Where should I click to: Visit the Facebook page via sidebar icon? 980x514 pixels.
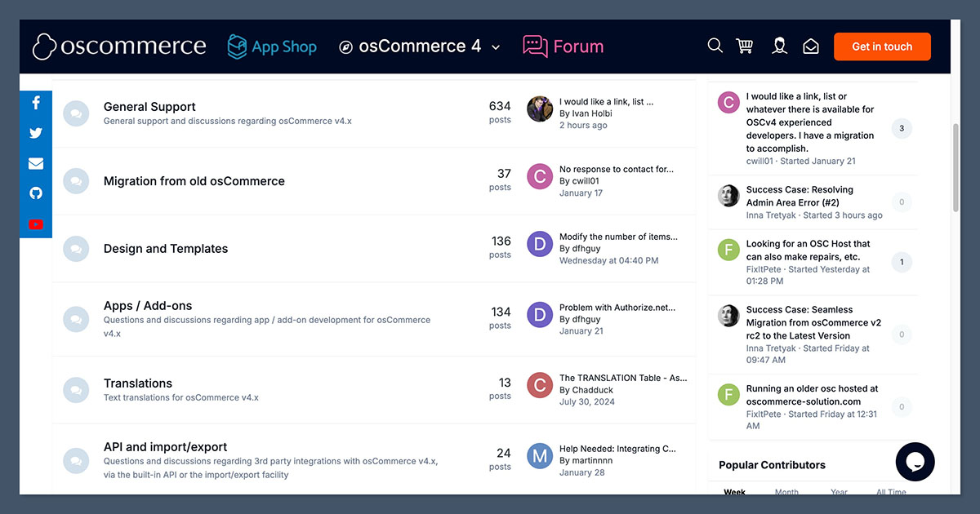point(35,102)
